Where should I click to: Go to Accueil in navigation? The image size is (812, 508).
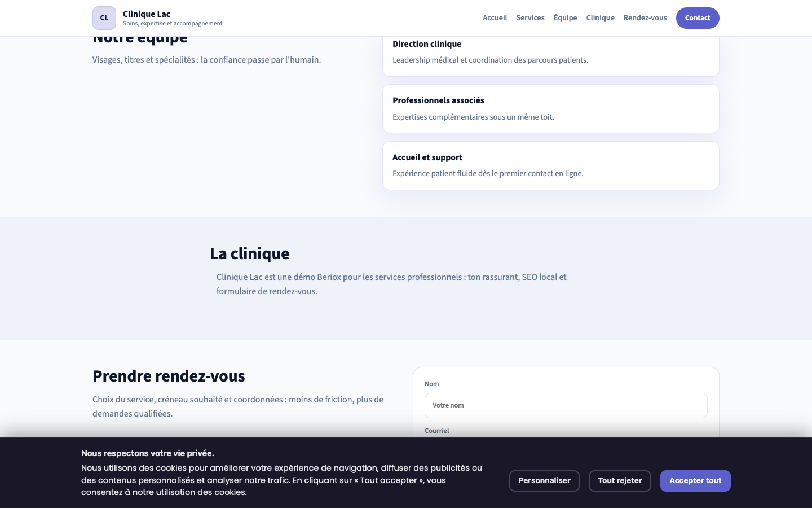click(495, 18)
